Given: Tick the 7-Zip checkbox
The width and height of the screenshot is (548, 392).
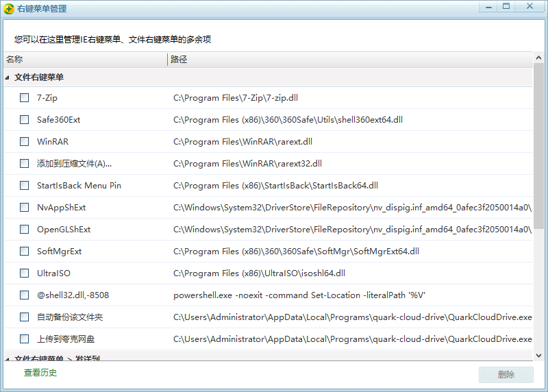Looking at the screenshot, I should point(25,97).
